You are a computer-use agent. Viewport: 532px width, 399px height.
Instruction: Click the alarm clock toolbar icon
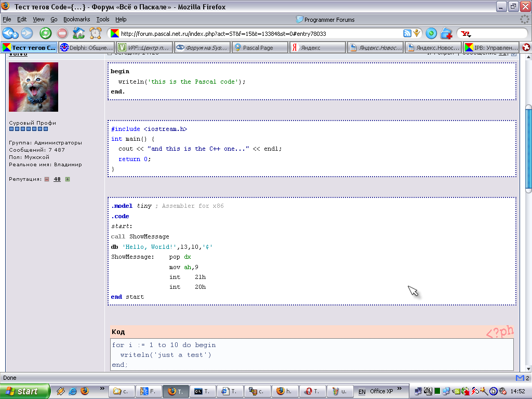[95, 33]
